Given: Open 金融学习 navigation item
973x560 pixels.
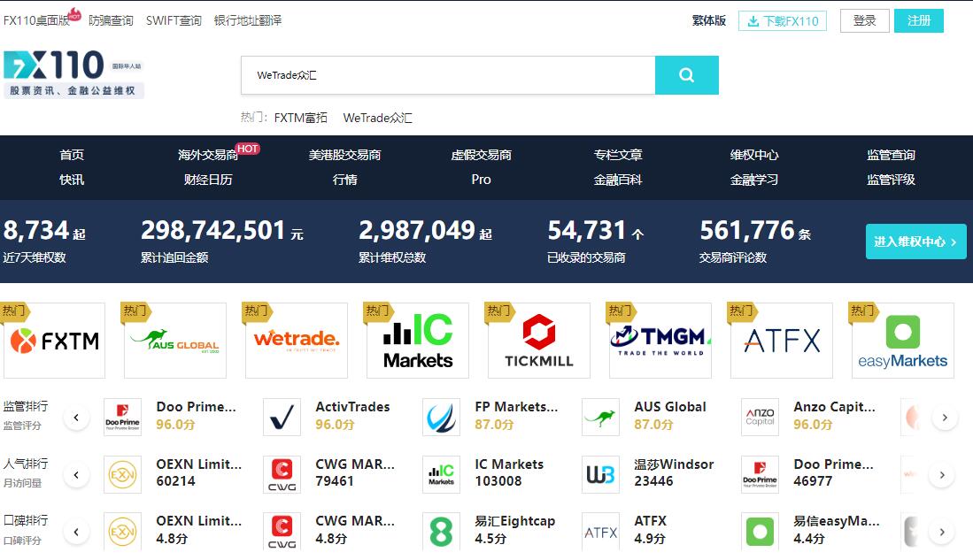Looking at the screenshot, I should point(754,180).
